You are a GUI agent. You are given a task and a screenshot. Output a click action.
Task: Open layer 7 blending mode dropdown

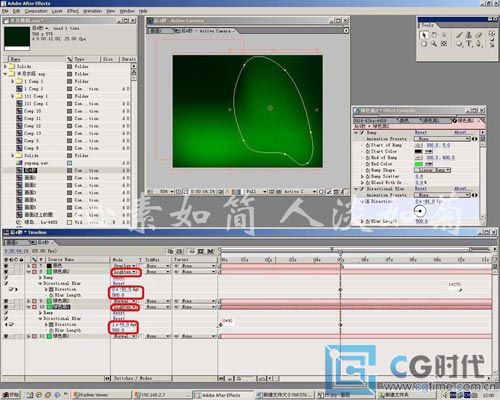[125, 266]
